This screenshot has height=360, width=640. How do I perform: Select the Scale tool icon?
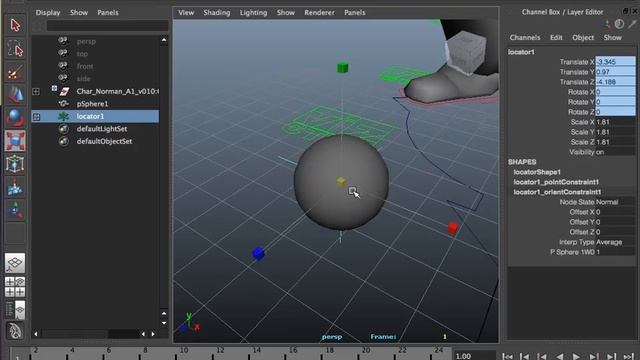[x=15, y=141]
